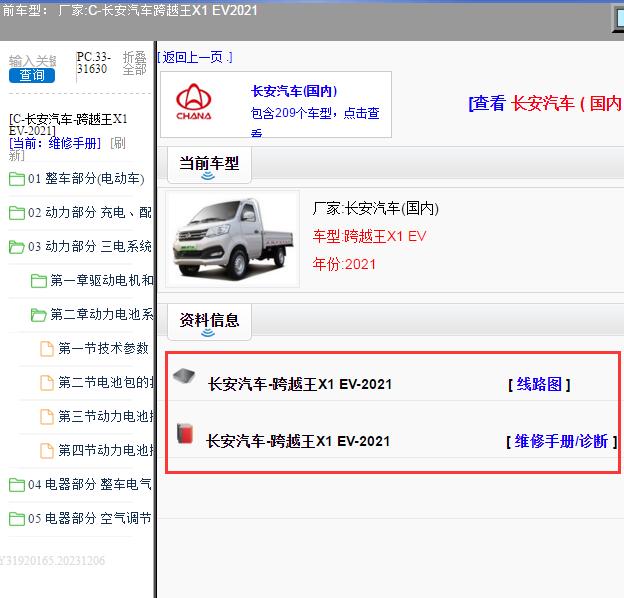Click folder icon of 第一章驱动电机
Image resolution: width=624 pixels, height=598 pixels.
click(x=39, y=281)
